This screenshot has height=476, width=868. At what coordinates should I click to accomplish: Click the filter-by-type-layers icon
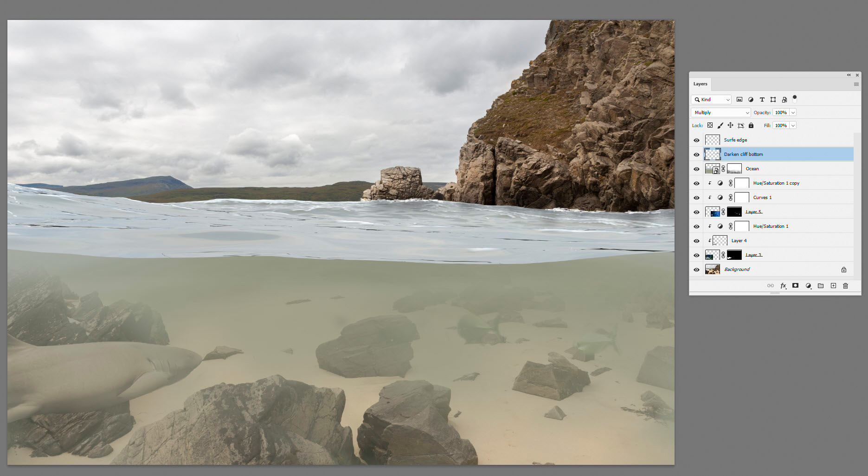762,99
